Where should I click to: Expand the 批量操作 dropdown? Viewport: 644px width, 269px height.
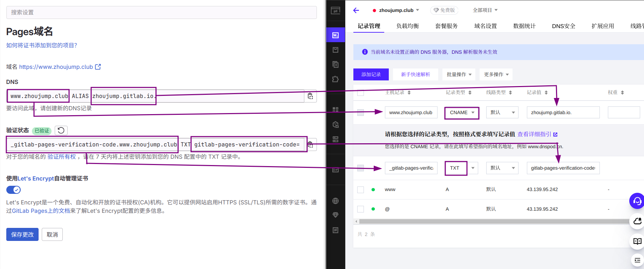coord(459,74)
